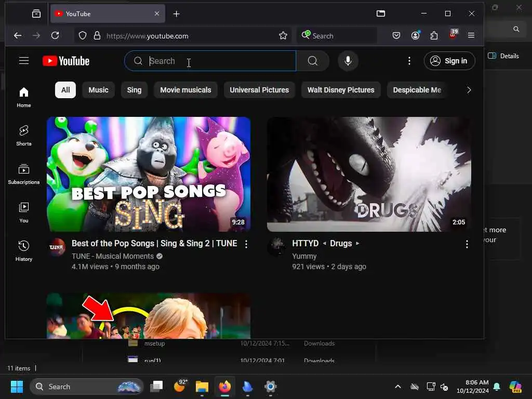Open TUNE - Musical Moments channel link
This screenshot has width=532, height=399.
[x=113, y=256]
